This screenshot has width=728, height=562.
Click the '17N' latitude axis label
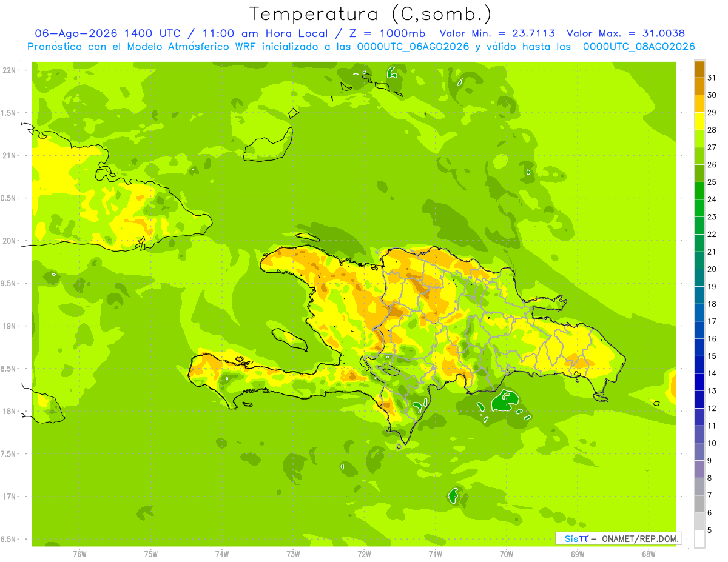(9, 497)
